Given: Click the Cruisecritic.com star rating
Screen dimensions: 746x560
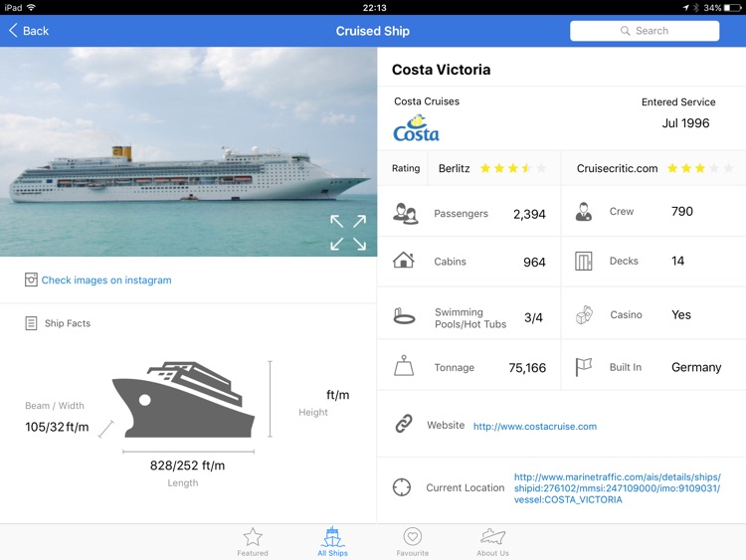Looking at the screenshot, I should (700, 168).
